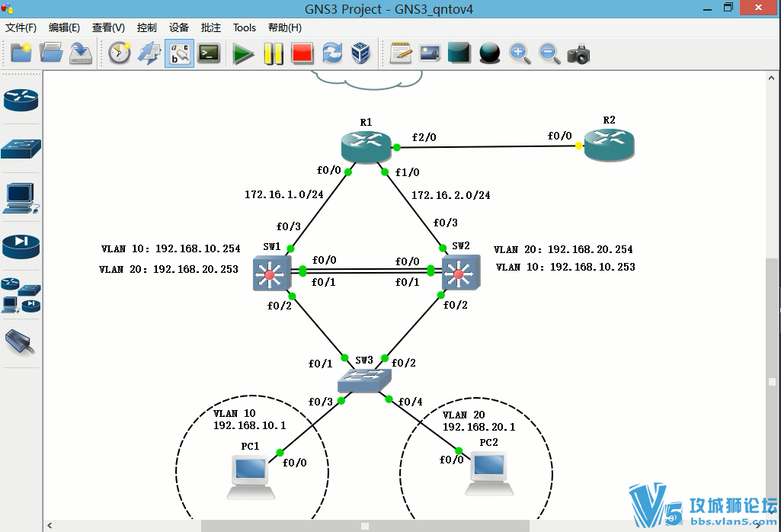Open the 控制 menu
The height and width of the screenshot is (532, 781).
point(147,28)
